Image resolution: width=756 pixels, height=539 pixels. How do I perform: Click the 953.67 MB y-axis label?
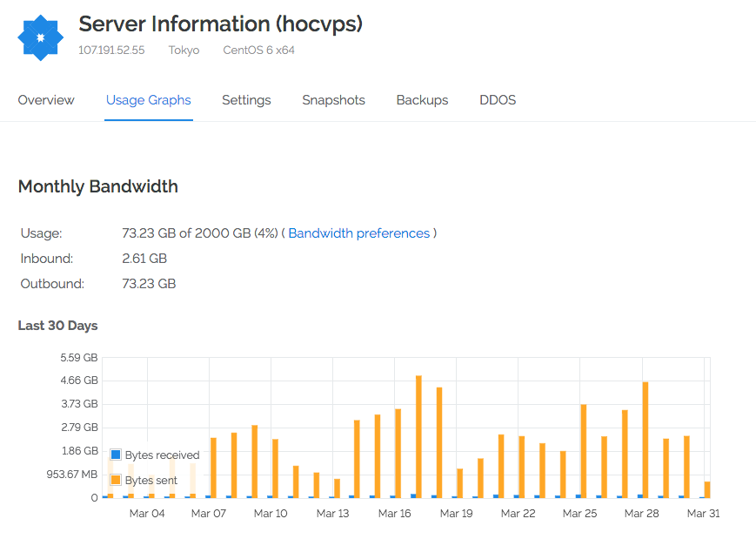[x=72, y=475]
